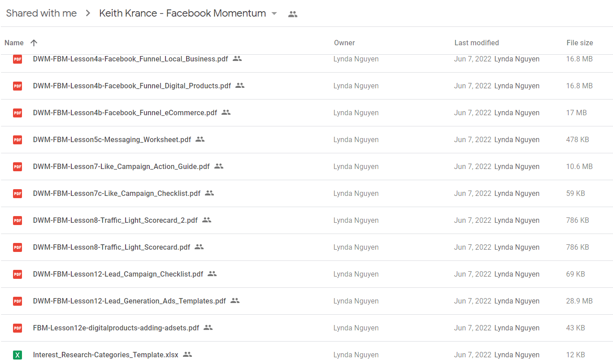
Task: Click PDF icon for Traffic_Light_Scorecard_2
Action: (x=17, y=220)
